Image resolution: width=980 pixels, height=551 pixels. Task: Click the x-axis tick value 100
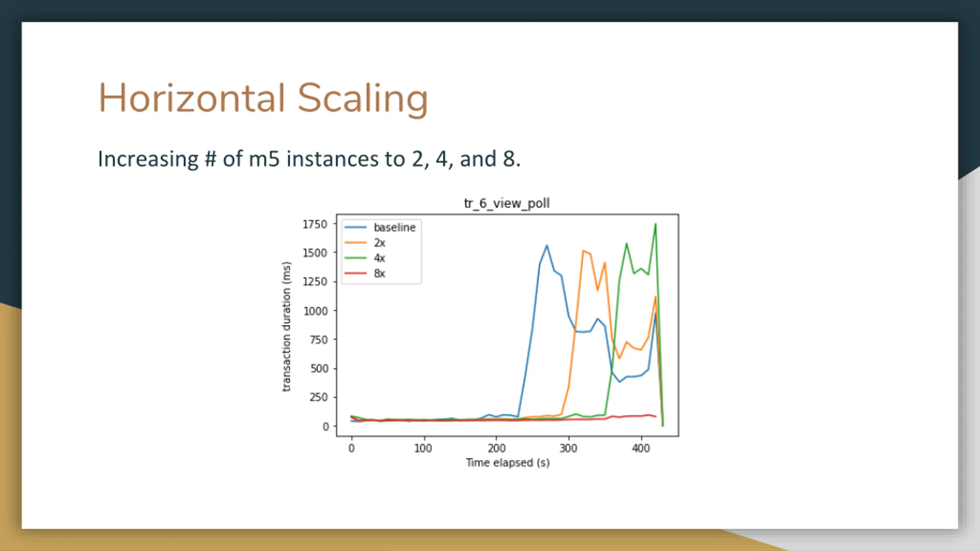coord(423,448)
